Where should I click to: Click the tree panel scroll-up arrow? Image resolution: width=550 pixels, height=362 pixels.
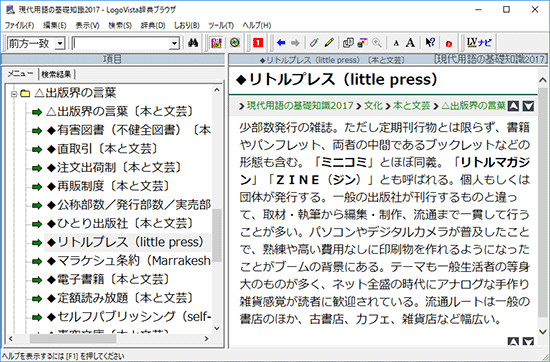(217, 90)
